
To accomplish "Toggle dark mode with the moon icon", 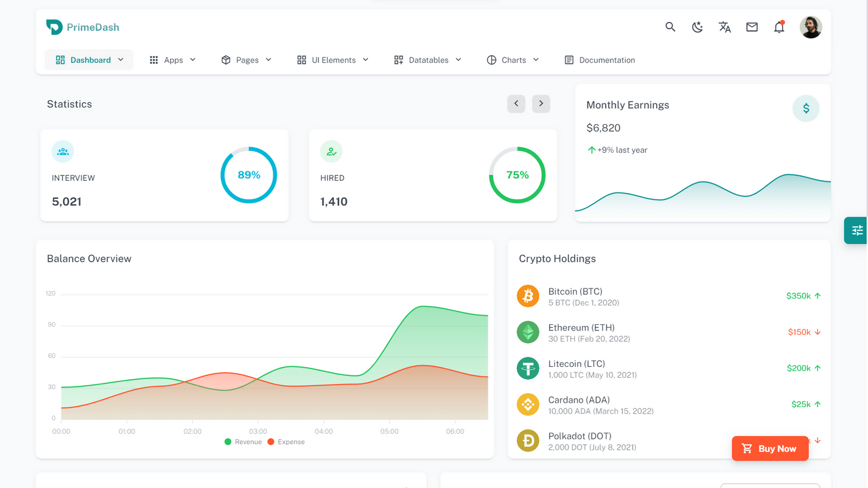I will coord(698,27).
